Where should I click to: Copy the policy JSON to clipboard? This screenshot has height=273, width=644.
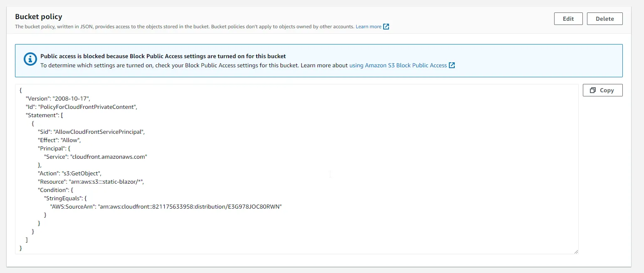coord(602,90)
